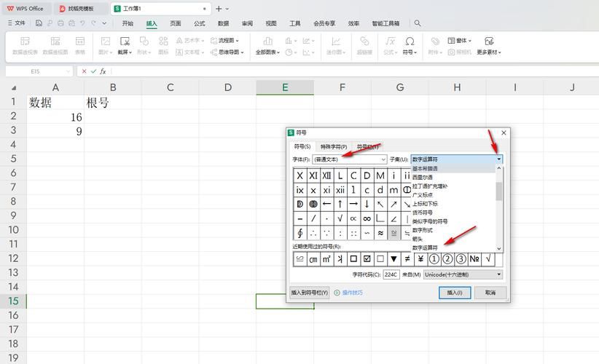Pick the № symbol from recently used

coord(474,258)
